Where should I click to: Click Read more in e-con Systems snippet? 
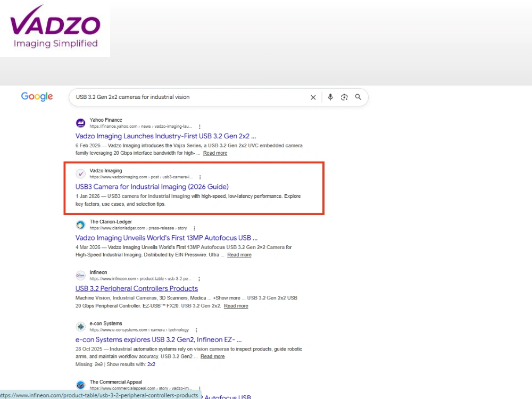click(212, 356)
